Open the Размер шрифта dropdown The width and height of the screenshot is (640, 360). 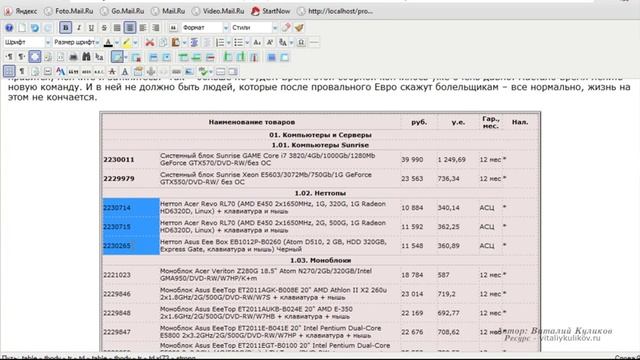(x=76, y=42)
